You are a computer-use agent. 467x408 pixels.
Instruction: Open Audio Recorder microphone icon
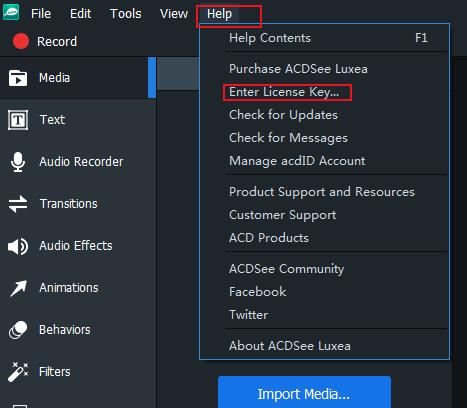pos(18,162)
